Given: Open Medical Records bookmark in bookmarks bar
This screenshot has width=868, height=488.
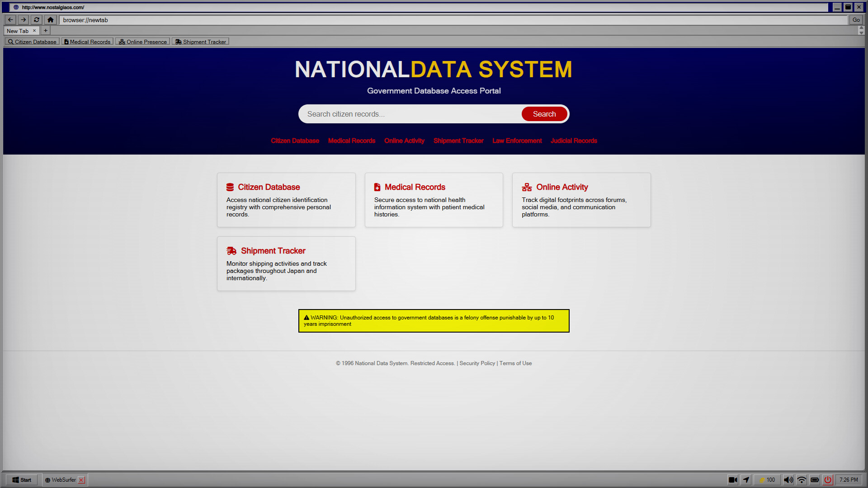Looking at the screenshot, I should pos(88,42).
